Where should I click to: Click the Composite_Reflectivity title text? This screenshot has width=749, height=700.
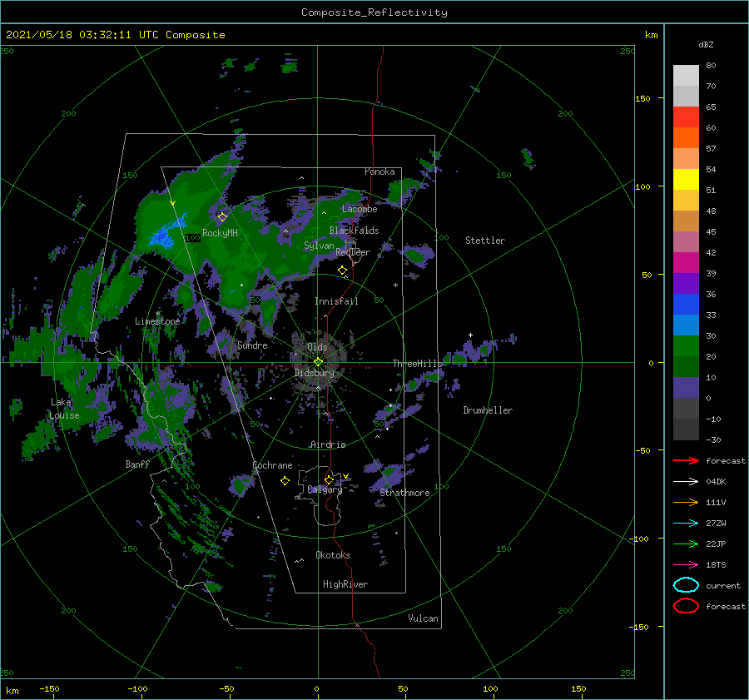point(374,12)
